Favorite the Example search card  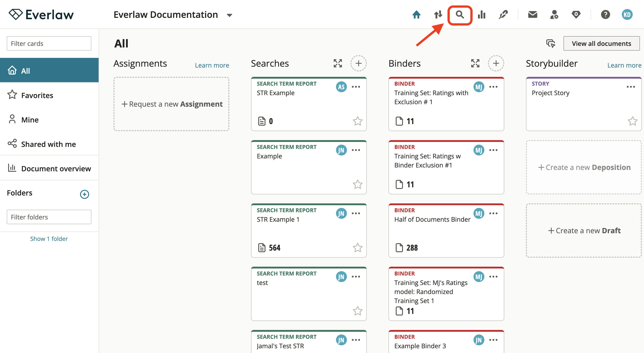tap(358, 184)
